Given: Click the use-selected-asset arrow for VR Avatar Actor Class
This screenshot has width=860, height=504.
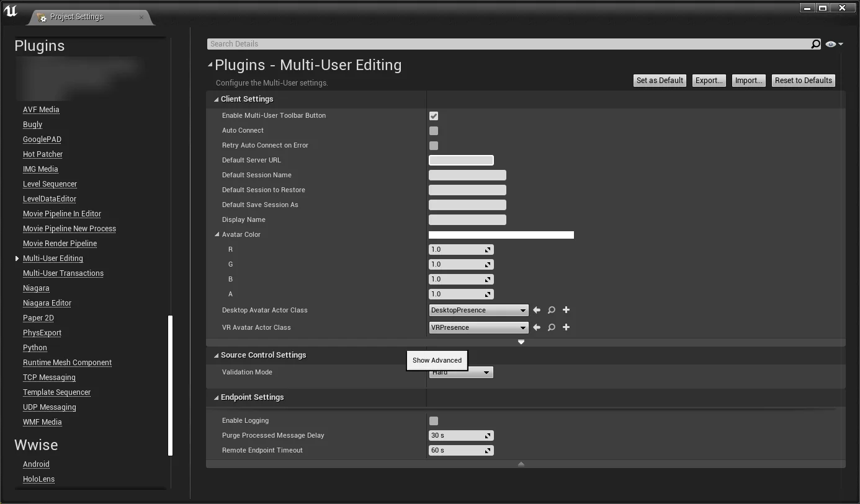Looking at the screenshot, I should [x=536, y=327].
